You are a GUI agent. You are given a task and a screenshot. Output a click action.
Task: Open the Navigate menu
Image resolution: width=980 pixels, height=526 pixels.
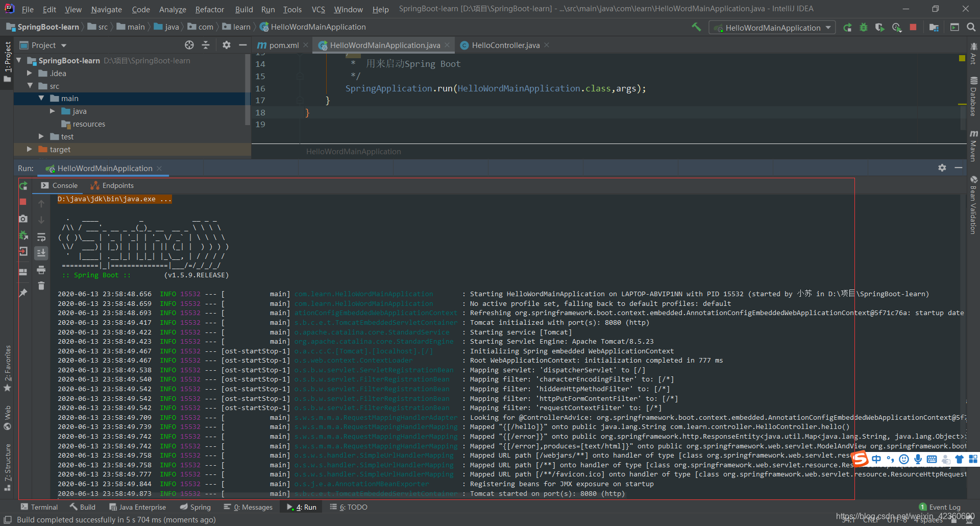coord(106,9)
